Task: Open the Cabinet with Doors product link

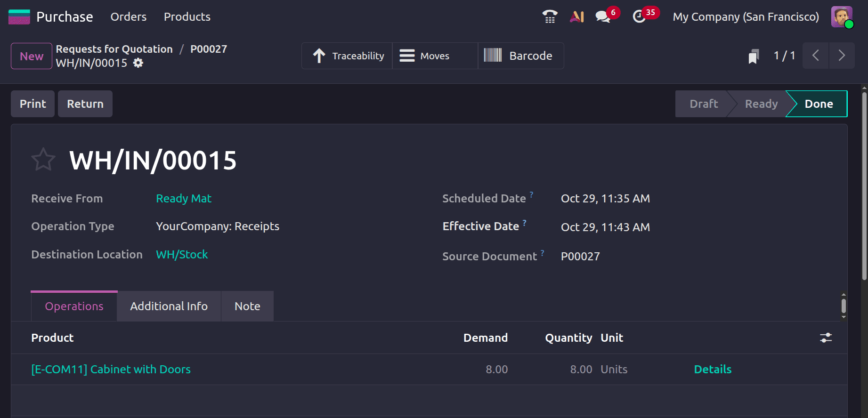Action: coord(111,370)
